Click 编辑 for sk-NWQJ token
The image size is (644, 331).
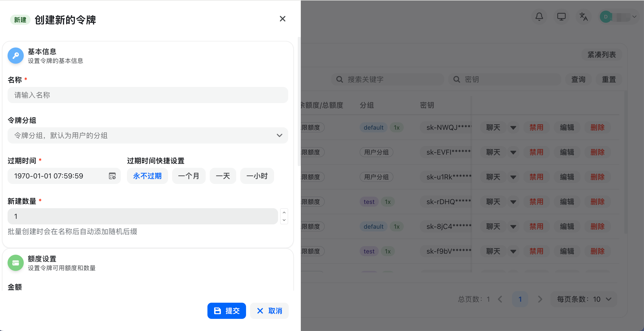point(567,127)
